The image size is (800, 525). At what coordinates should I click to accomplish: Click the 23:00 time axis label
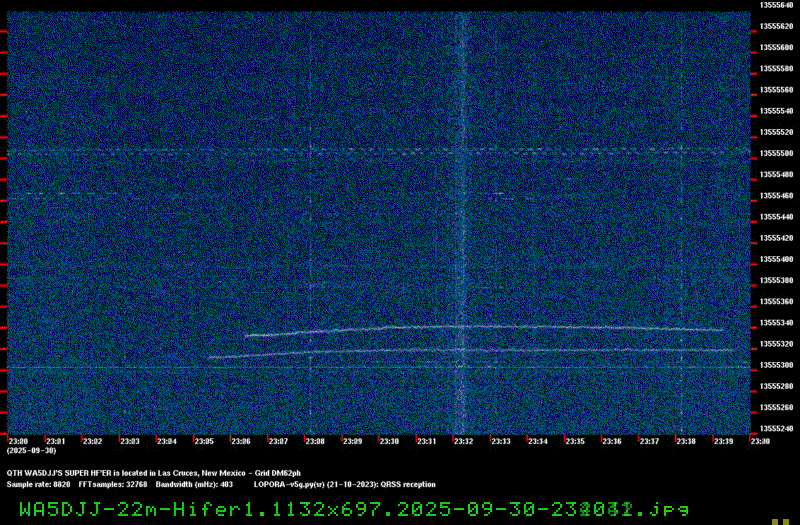click(18, 441)
